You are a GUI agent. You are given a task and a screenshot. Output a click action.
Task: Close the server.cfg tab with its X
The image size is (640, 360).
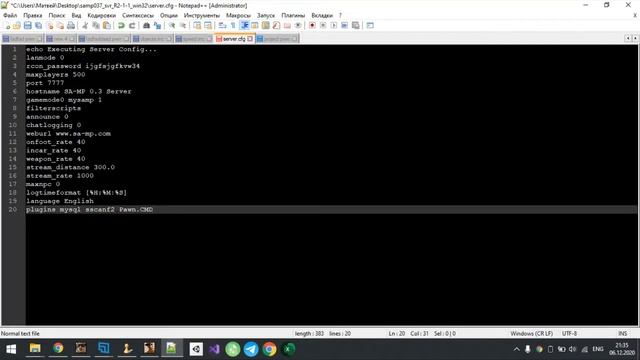coord(250,39)
